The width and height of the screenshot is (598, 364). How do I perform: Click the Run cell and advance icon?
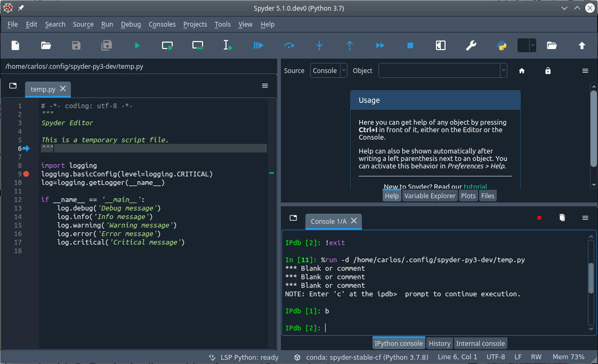pos(197,46)
